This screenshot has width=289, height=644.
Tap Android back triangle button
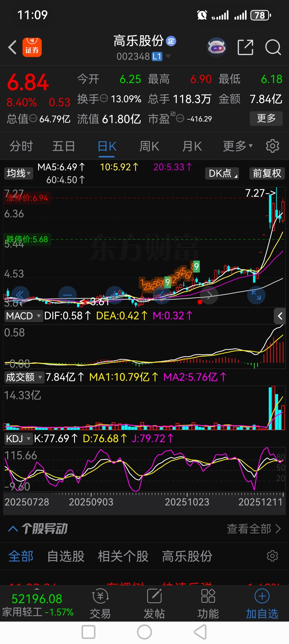pos(200,632)
